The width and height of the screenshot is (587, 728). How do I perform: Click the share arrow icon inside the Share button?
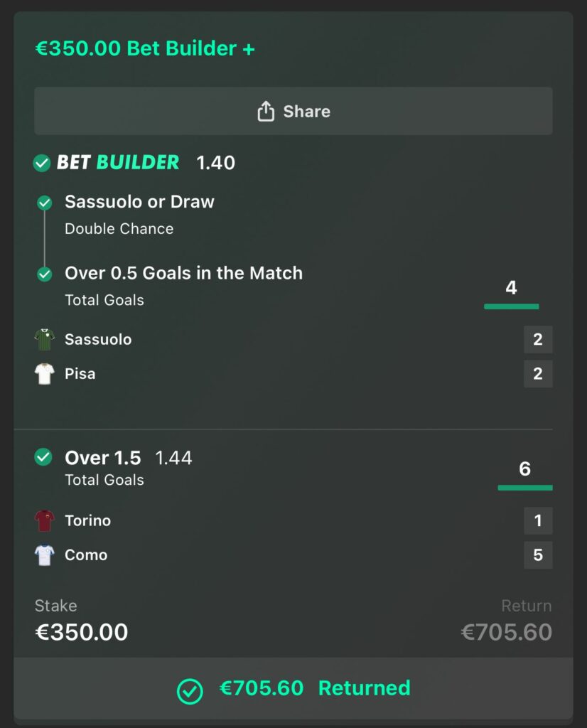[266, 111]
